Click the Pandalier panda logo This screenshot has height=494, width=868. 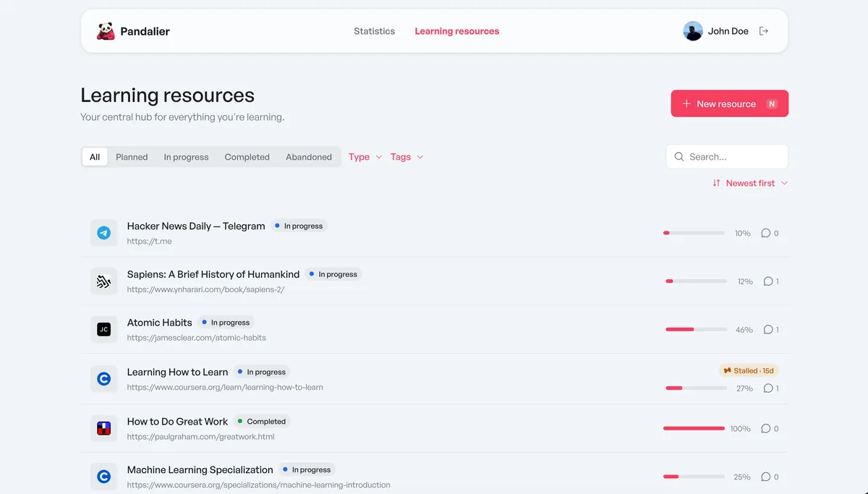tap(106, 31)
